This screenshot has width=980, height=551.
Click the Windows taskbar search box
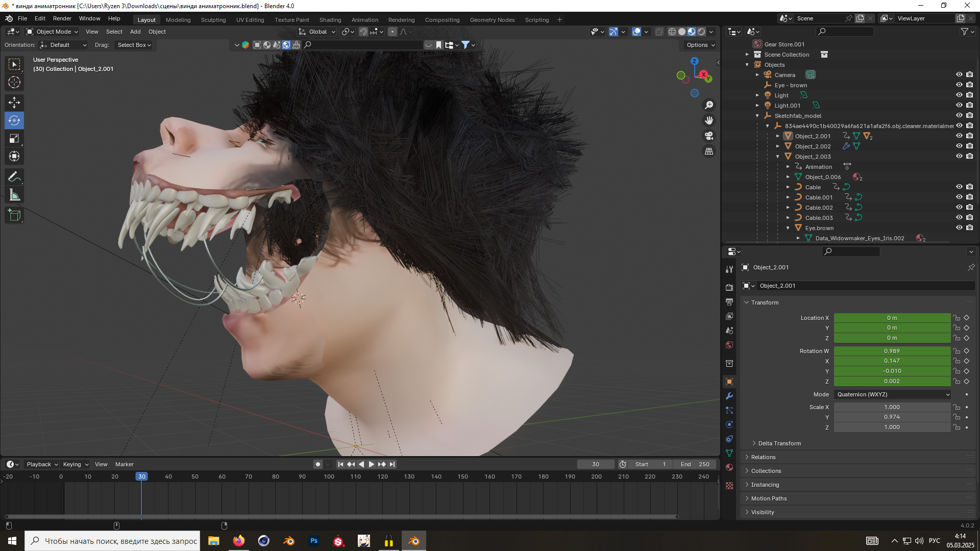tap(112, 541)
